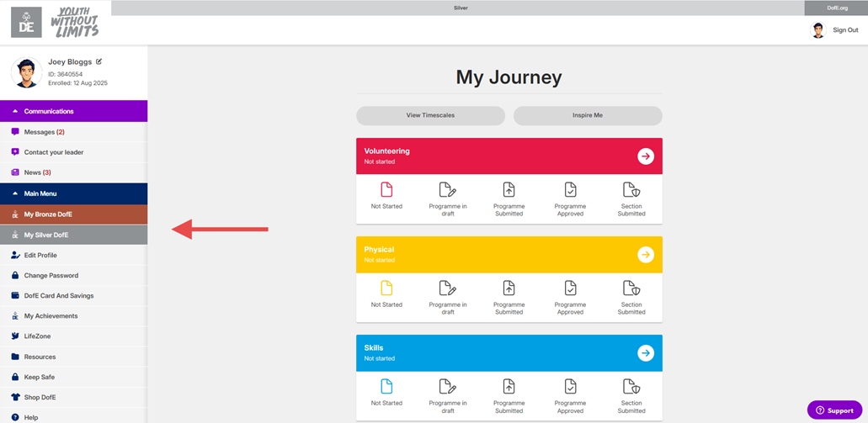This screenshot has width=868, height=423.
Task: Click the Volunteering Programme in draft icon
Action: coord(448,190)
